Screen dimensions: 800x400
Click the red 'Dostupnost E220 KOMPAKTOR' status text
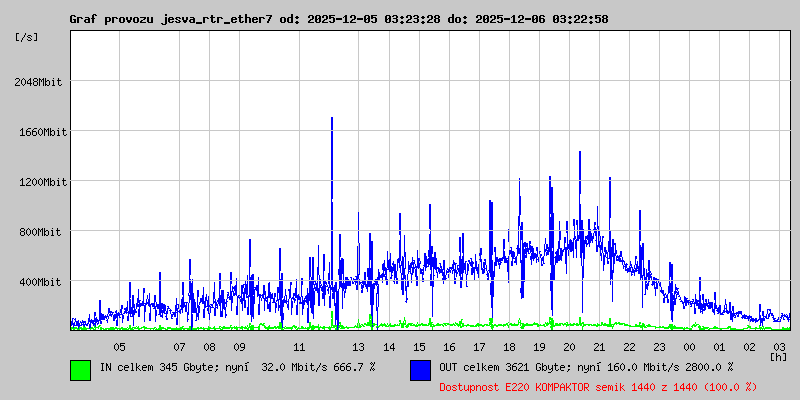click(x=597, y=386)
